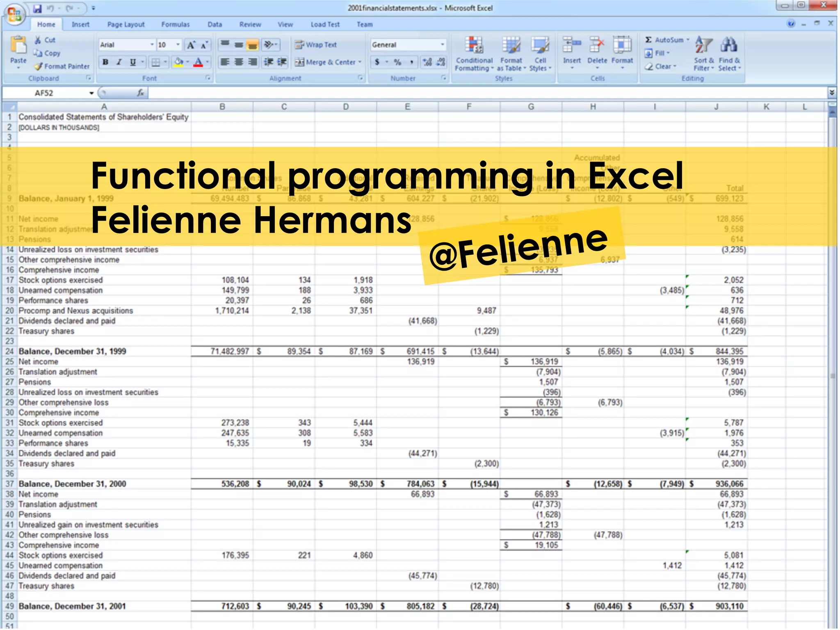840x630 pixels.
Task: Select cell A24 Balance, December 31, 1999
Action: pos(72,352)
